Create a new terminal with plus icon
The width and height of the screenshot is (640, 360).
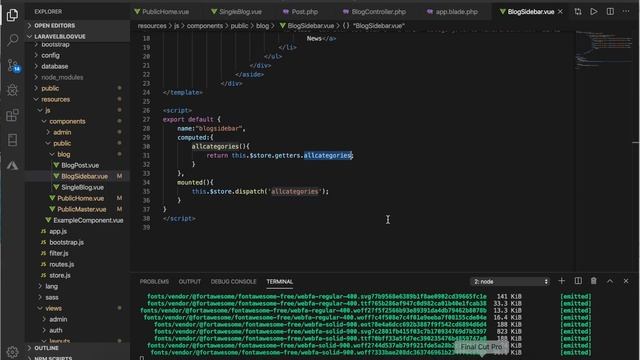(x=562, y=281)
